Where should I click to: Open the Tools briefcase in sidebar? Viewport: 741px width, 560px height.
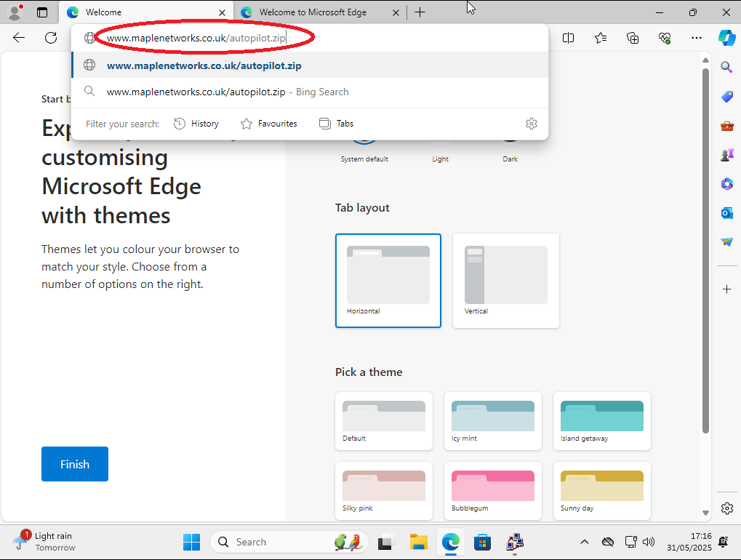[726, 126]
